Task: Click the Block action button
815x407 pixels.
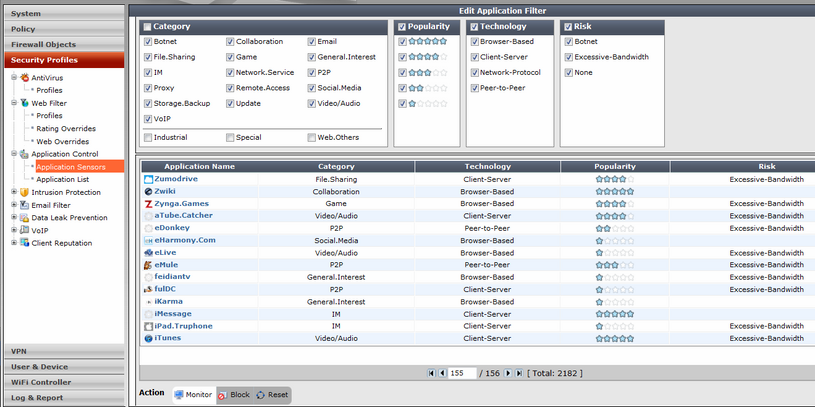Action: tap(234, 395)
